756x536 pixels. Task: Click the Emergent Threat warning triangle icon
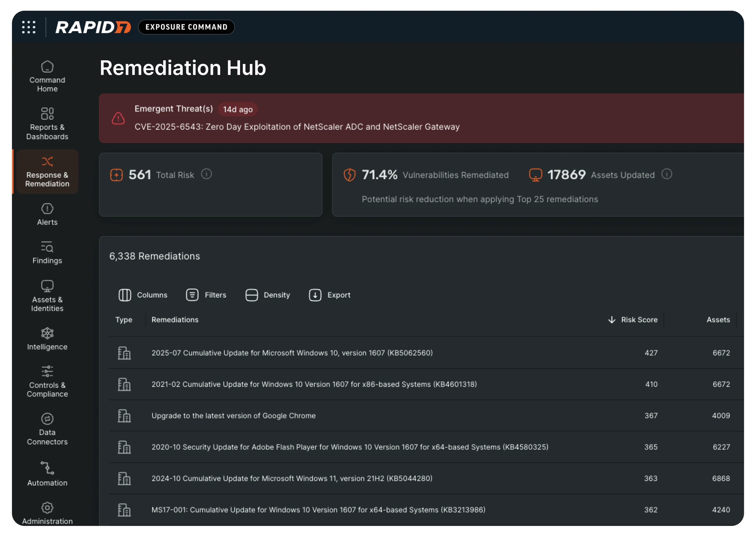(x=118, y=118)
